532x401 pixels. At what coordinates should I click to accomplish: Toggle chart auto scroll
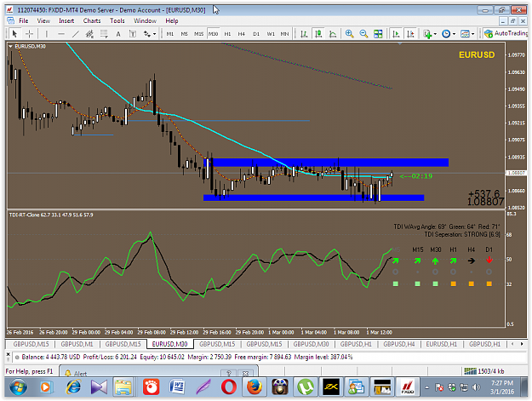[396, 33]
